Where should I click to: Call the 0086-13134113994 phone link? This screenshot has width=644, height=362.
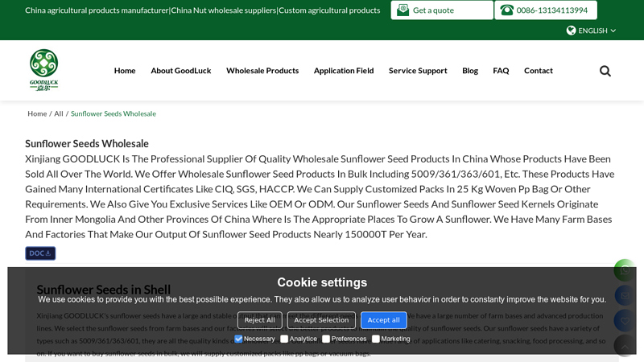point(546,10)
